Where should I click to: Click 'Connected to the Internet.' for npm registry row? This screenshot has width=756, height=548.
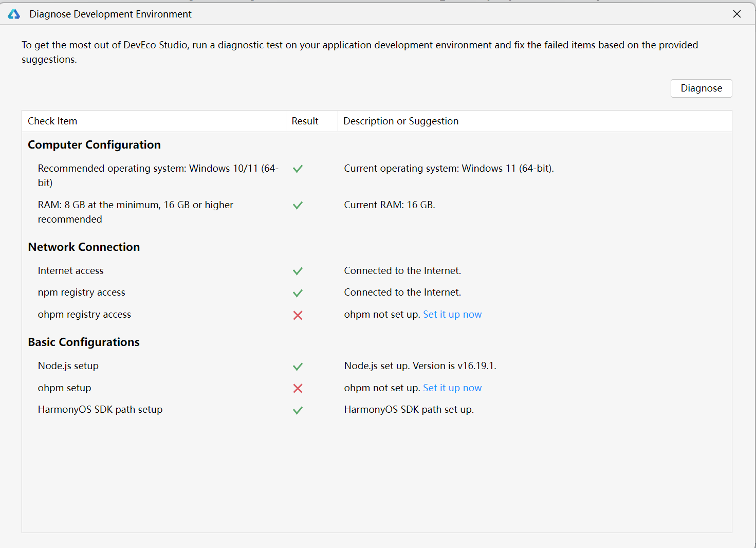pyautogui.click(x=402, y=293)
